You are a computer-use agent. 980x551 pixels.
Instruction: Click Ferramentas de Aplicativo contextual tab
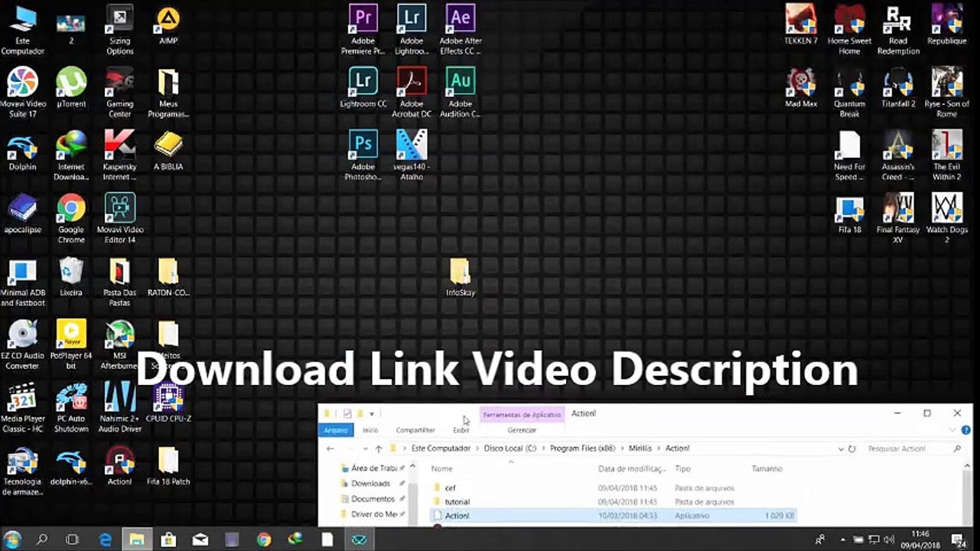tap(522, 414)
